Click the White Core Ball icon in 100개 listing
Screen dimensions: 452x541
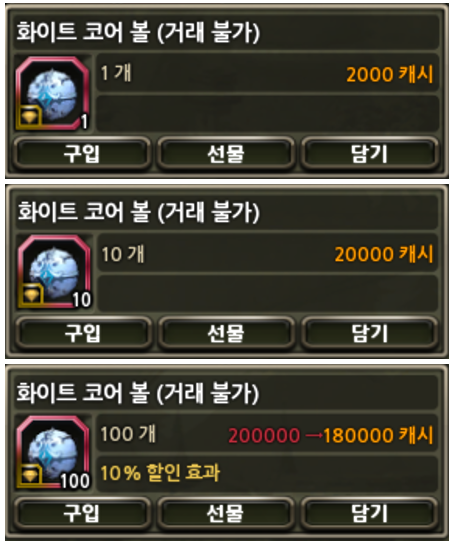53,453
